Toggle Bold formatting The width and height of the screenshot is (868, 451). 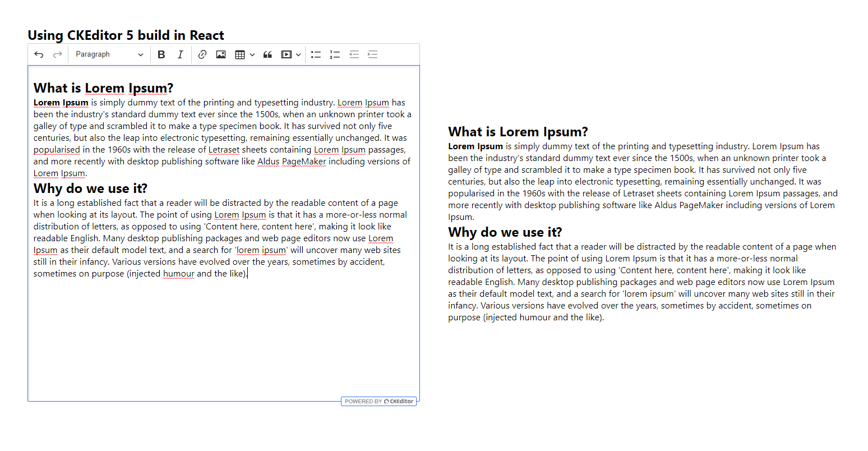click(x=161, y=54)
